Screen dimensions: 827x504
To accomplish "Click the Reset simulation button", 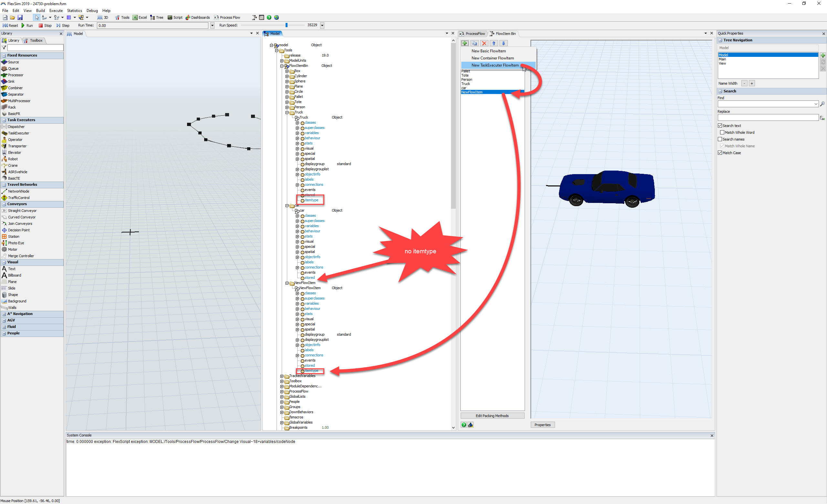I will click(10, 26).
